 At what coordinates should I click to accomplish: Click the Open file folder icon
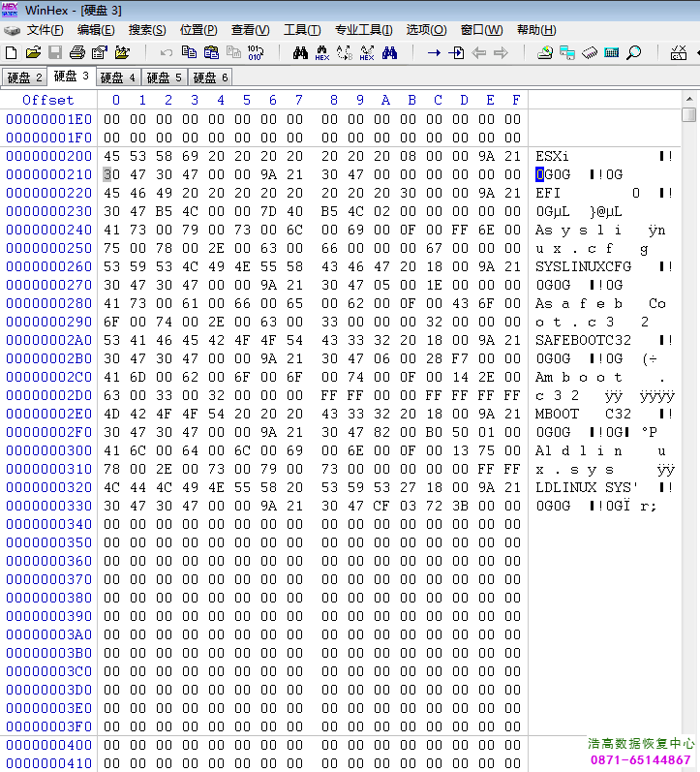[x=33, y=52]
